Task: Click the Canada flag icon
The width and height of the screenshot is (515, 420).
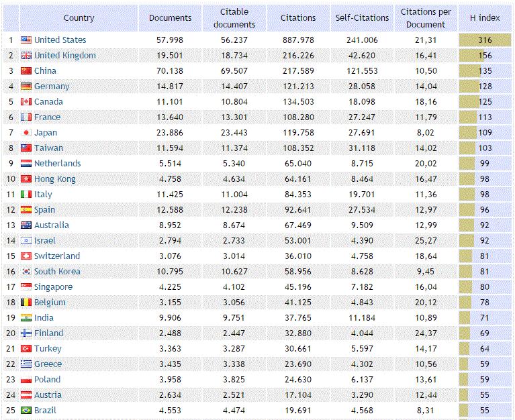Action: [26, 102]
